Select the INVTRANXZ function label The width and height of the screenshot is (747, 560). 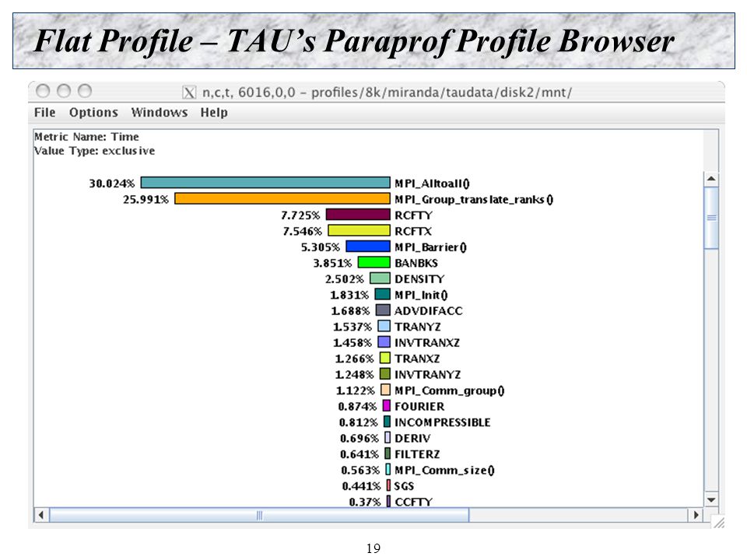[427, 343]
